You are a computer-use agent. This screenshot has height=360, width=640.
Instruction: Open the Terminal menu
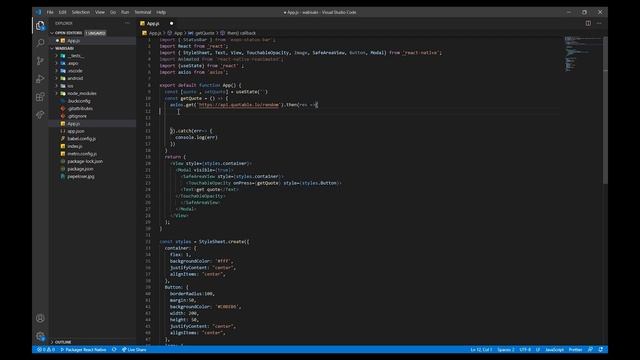click(143, 12)
